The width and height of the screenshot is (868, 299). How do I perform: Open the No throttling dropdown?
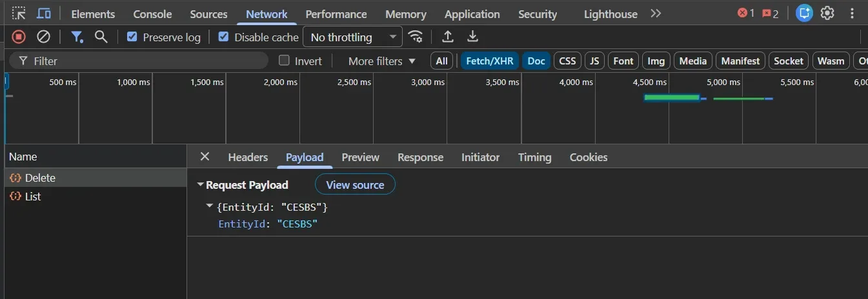pos(353,37)
